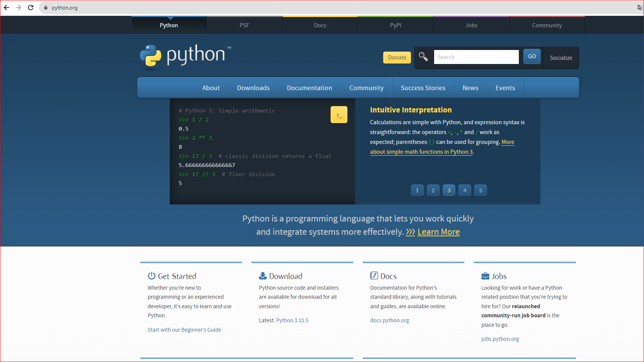This screenshot has height=362, width=644.
Task: Click the Download heading
Action: (286, 276)
